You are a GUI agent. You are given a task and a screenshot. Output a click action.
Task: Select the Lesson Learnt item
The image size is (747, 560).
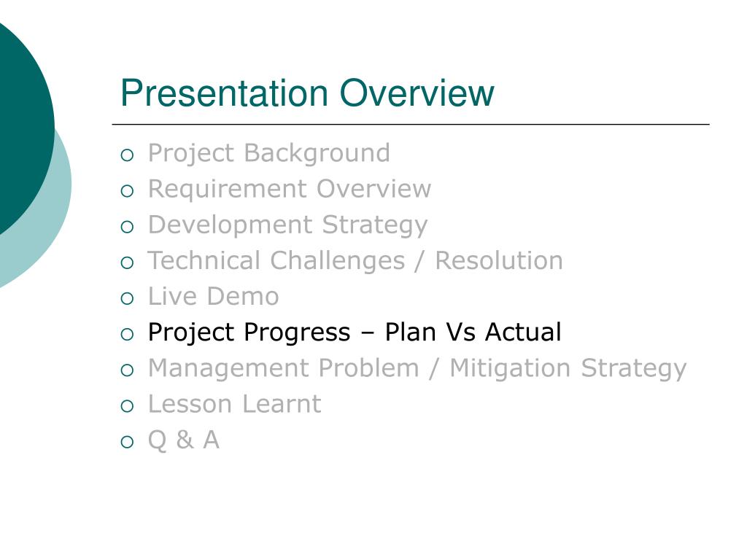tap(234, 404)
